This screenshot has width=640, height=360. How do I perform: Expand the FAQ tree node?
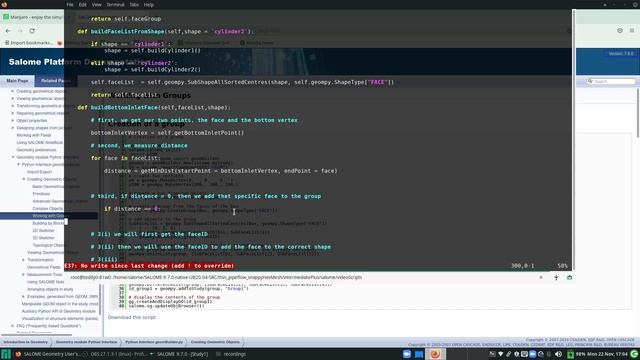[x=13, y=326]
